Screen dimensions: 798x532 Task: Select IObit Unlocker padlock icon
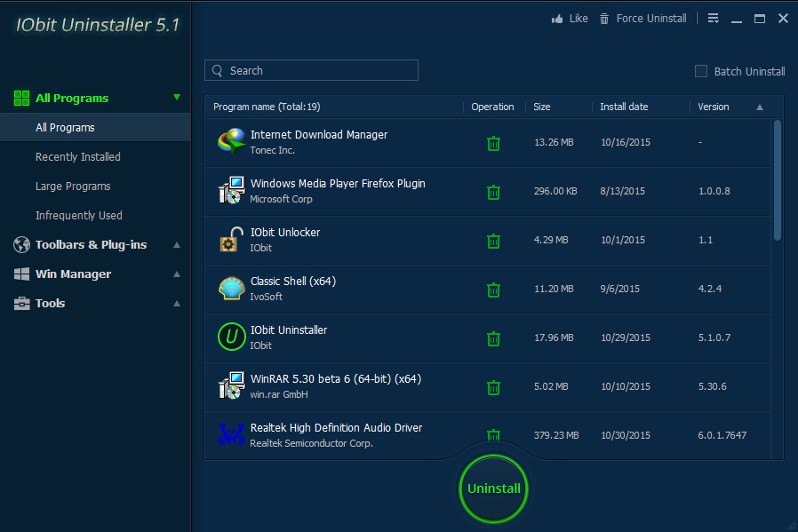click(232, 239)
